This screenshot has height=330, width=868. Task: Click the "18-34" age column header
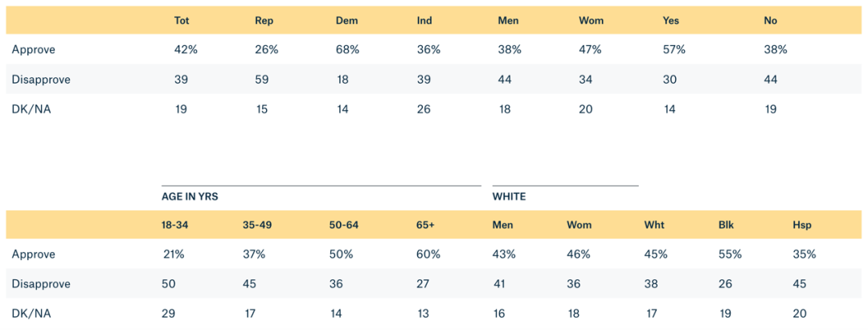[175, 225]
